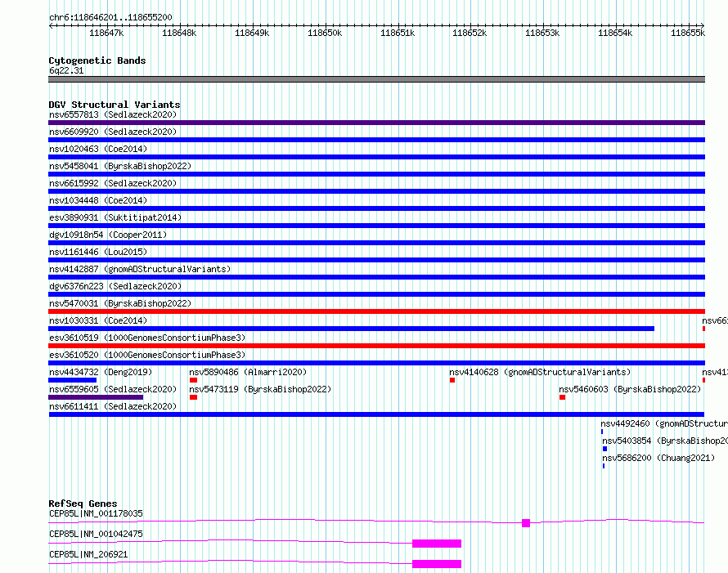Select nsv5473119 (ByrskaBishop2022) label
The height and width of the screenshot is (573, 728).
point(260,389)
